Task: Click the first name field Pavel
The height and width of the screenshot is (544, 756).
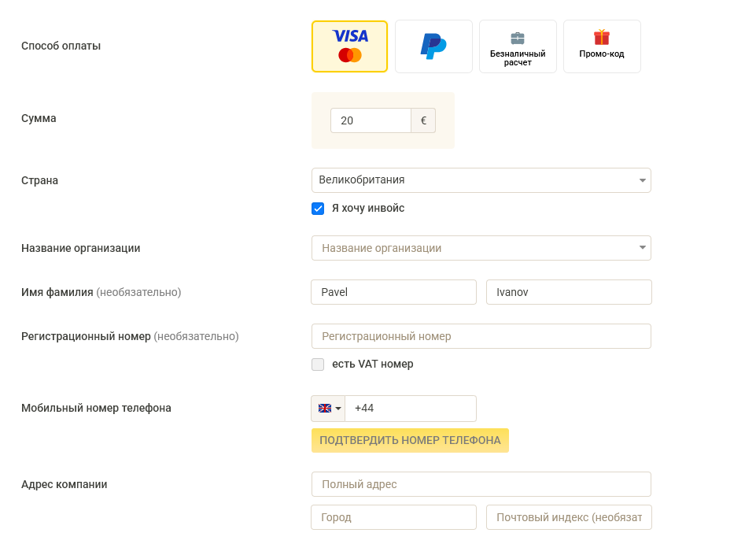Action: (x=394, y=292)
